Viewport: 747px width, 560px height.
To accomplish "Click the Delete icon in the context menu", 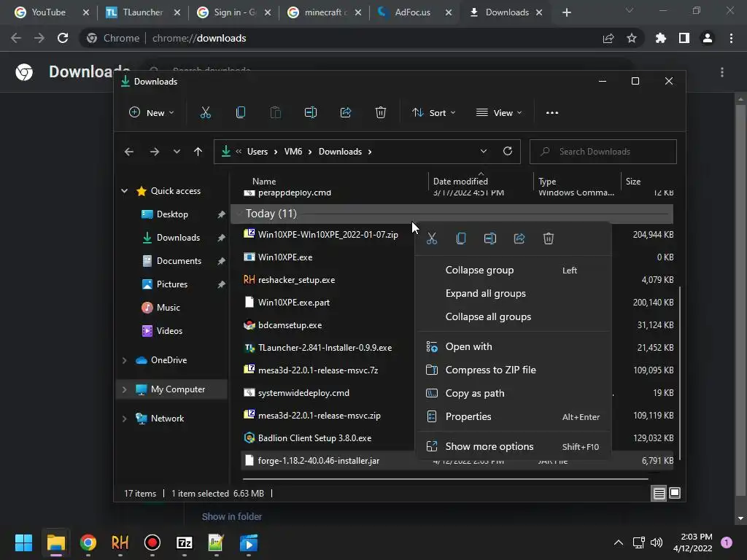I will coord(549,238).
